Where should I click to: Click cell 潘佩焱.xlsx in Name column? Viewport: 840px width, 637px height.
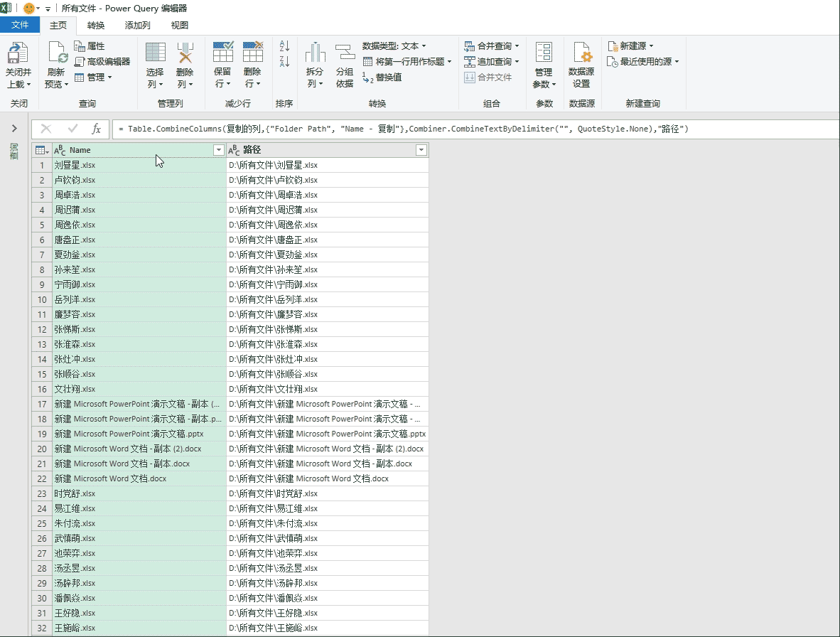click(139, 598)
